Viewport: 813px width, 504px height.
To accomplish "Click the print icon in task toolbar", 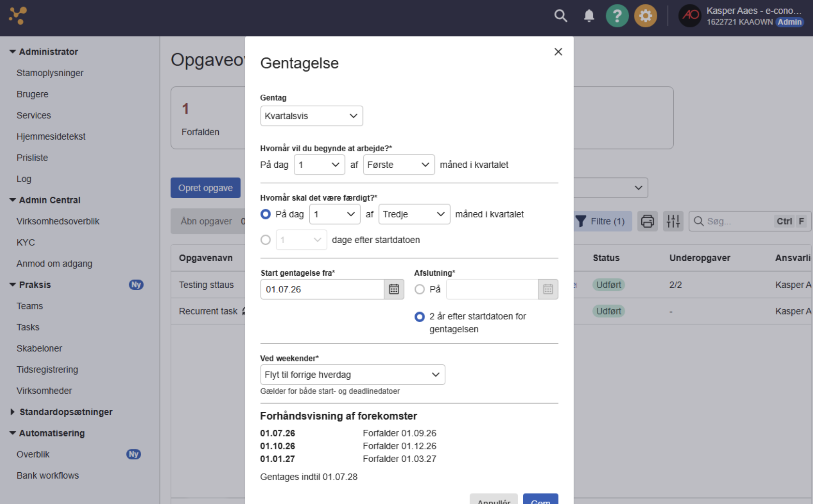I will 647,221.
